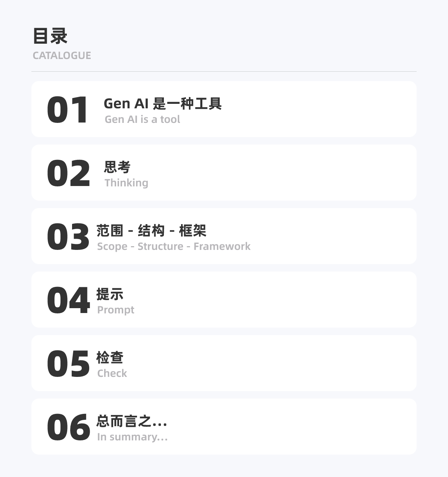Click 'Scope - Structure - Framework' subtitle
448x477 pixels.
click(x=174, y=247)
